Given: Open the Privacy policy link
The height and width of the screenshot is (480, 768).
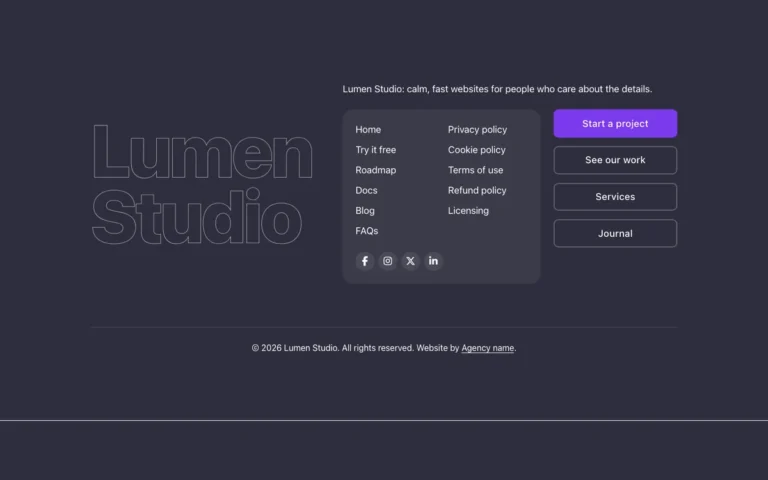Looking at the screenshot, I should pyautogui.click(x=478, y=130).
